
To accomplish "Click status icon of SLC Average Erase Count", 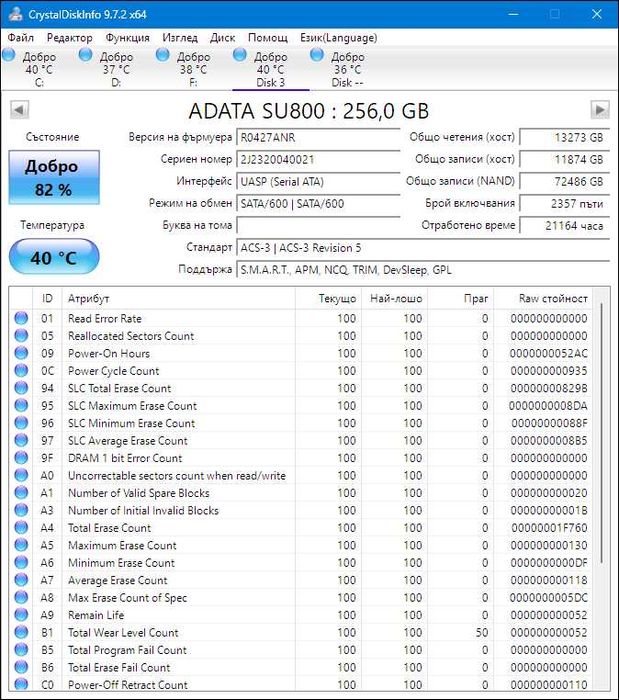I will [21, 440].
